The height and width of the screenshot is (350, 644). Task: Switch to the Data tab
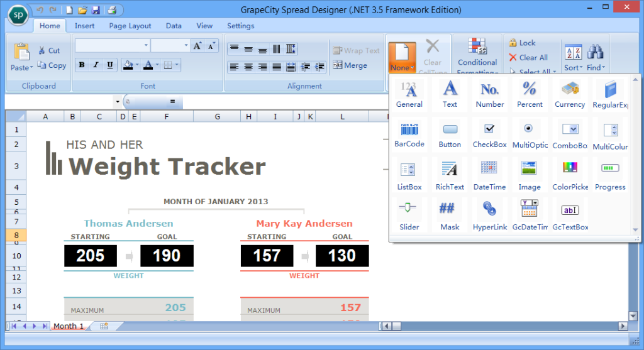point(174,26)
